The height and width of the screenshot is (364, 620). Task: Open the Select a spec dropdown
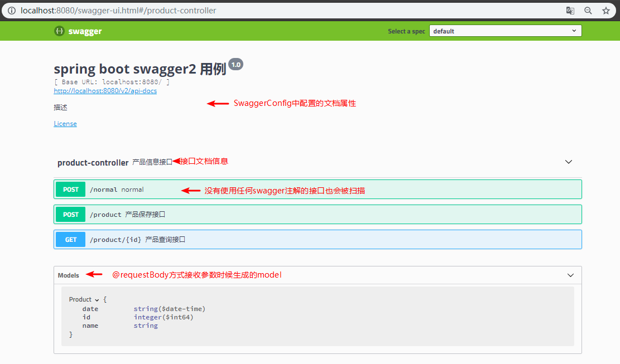point(505,31)
